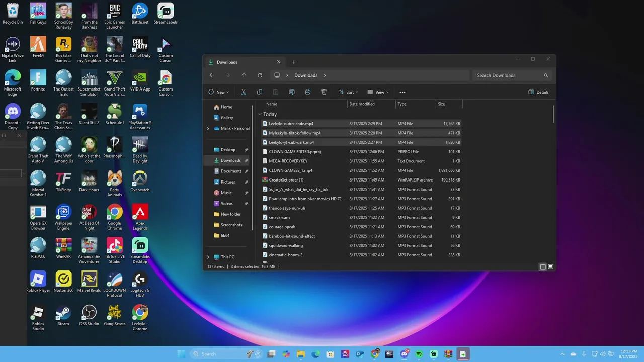Open the See more ellipsis menu
The image size is (644, 362).
pos(402,92)
